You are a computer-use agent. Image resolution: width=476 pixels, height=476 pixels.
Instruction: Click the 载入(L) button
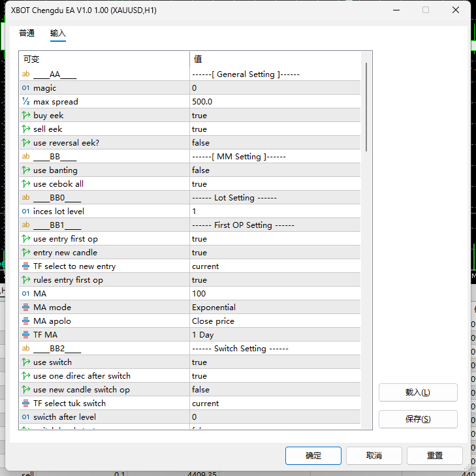[418, 392]
